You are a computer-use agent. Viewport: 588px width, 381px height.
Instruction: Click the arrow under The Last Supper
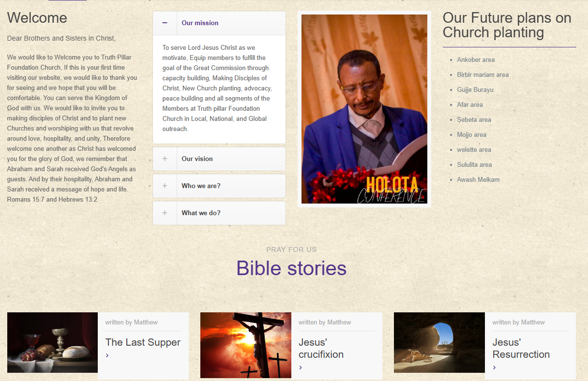(107, 355)
